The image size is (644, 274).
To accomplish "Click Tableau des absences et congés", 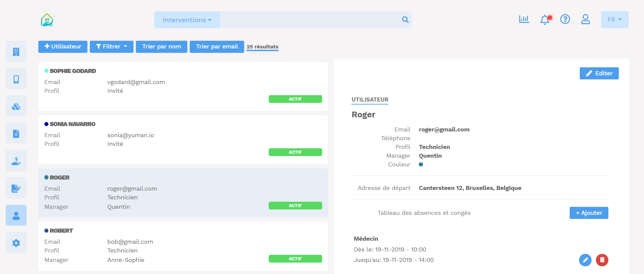I will (x=424, y=213).
